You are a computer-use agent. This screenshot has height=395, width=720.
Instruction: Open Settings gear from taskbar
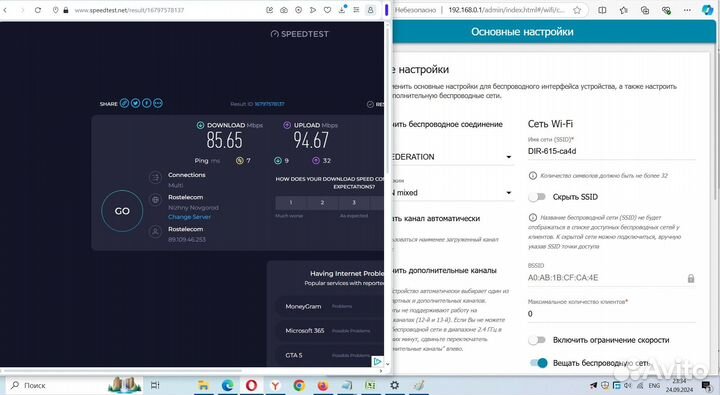click(394, 385)
